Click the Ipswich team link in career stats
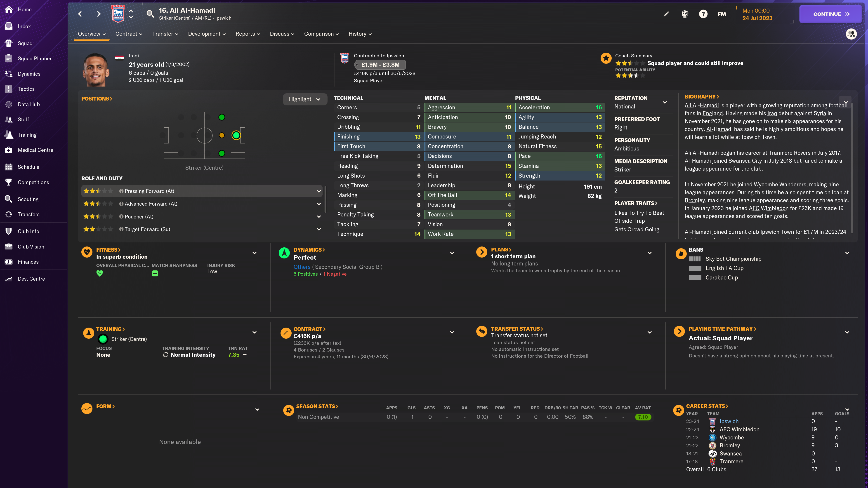 tap(729, 421)
